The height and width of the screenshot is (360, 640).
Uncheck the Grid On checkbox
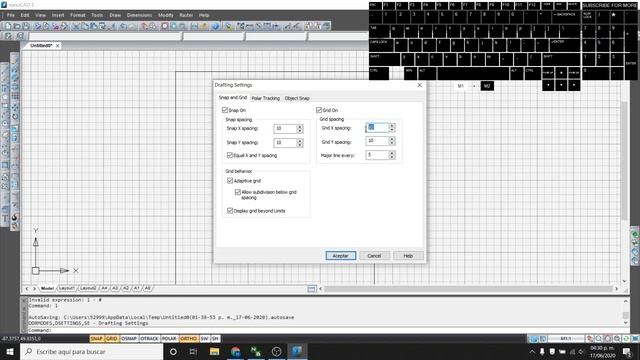pyautogui.click(x=319, y=110)
